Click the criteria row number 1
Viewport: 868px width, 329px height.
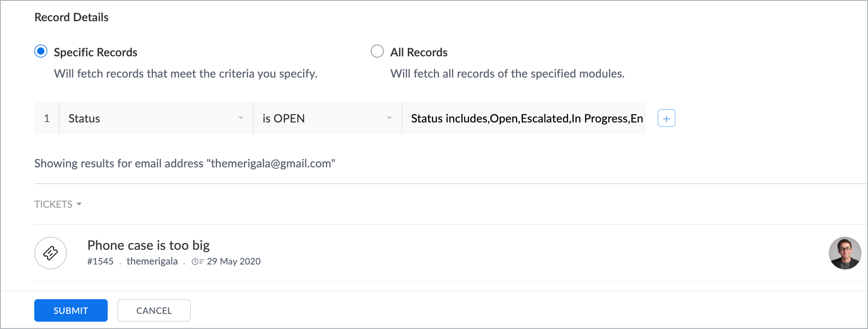tap(47, 118)
